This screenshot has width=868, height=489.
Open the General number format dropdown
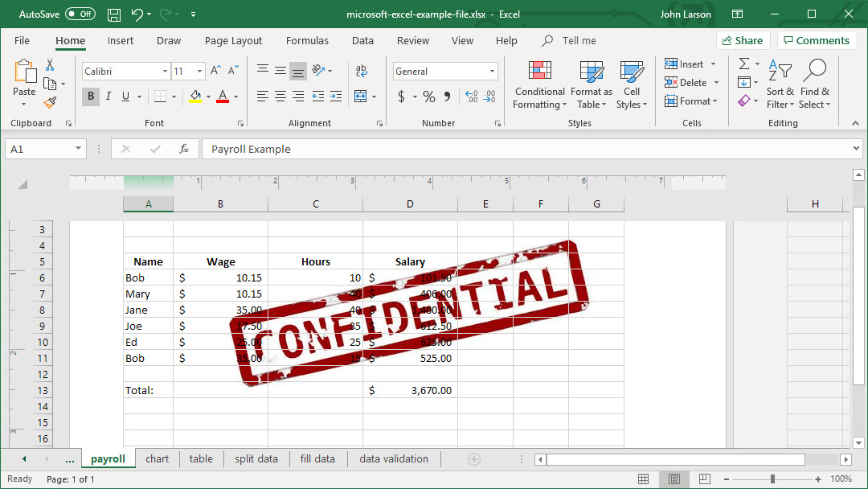point(492,72)
